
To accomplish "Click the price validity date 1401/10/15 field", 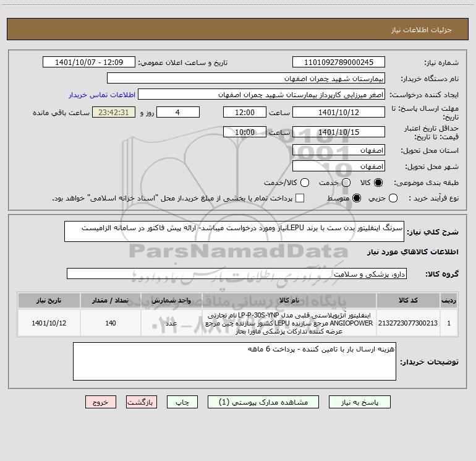I will coord(339,132).
